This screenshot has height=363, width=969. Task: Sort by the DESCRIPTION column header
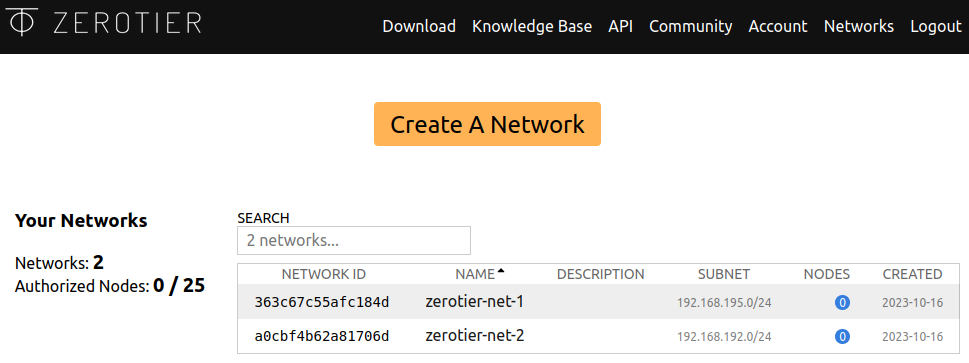click(601, 274)
